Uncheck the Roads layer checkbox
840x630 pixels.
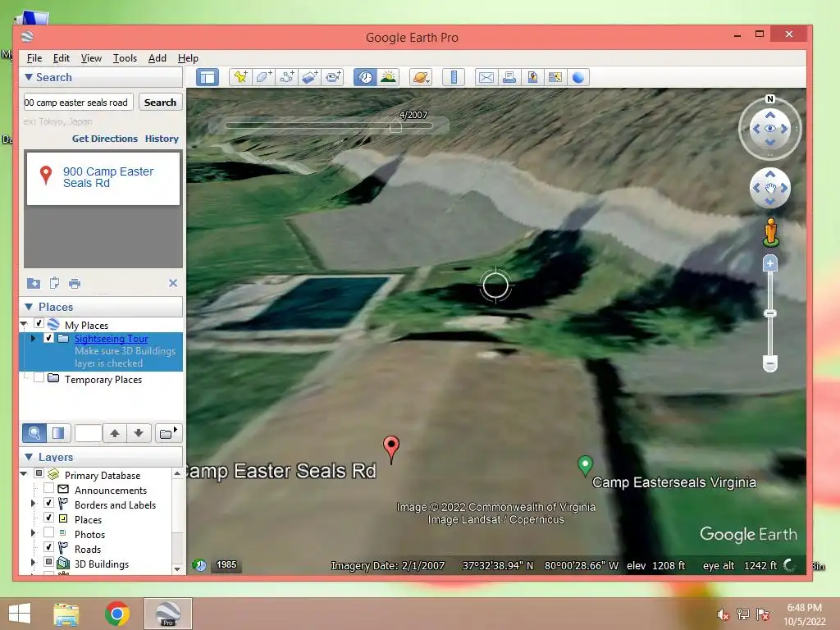tap(48, 547)
